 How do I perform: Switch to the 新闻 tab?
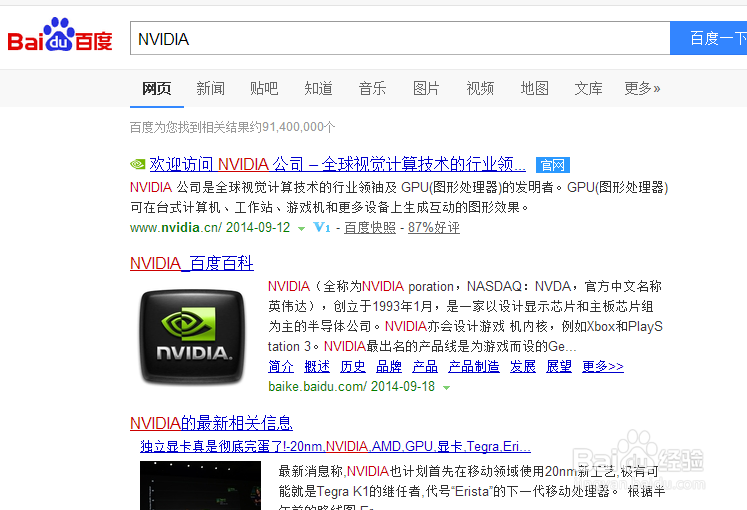211,89
